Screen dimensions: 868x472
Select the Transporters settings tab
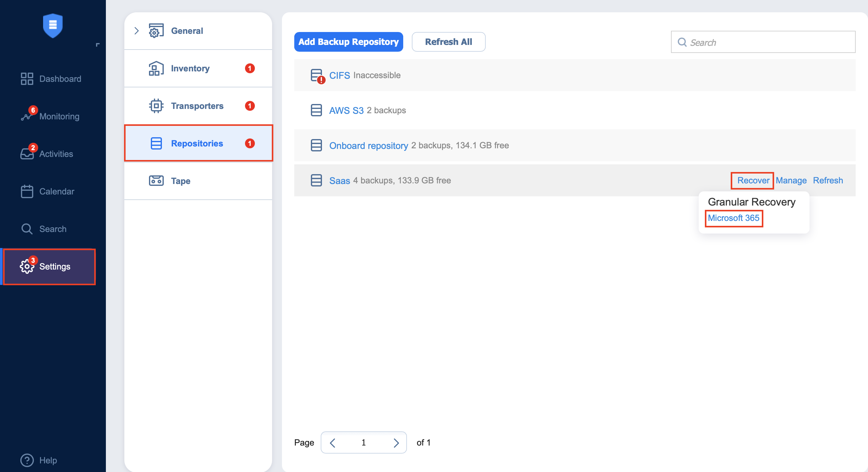(198, 106)
